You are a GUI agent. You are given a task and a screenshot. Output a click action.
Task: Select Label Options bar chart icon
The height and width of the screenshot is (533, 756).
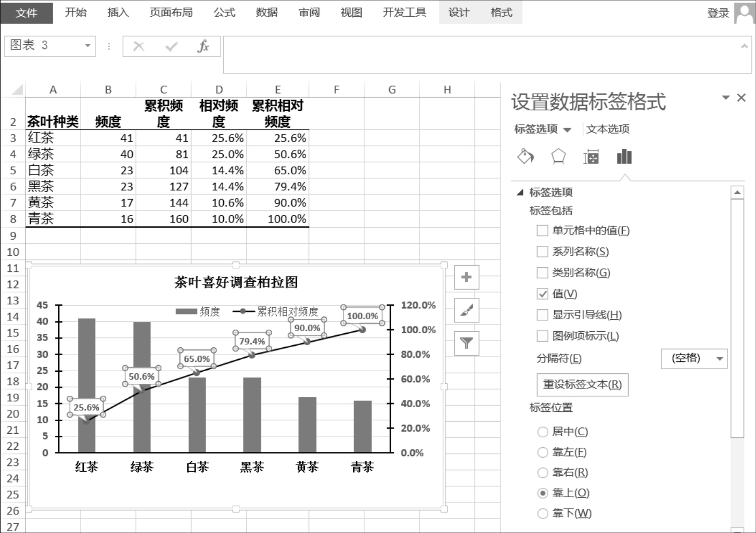[624, 157]
